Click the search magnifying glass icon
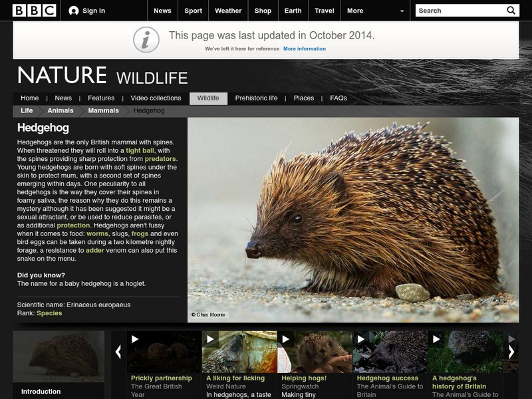The width and height of the screenshot is (532, 399). click(510, 10)
